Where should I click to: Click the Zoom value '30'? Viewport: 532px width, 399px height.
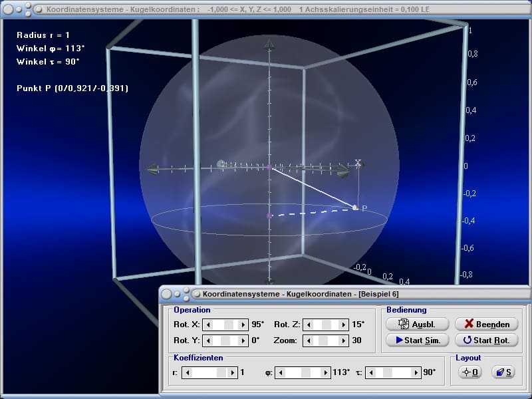(x=356, y=340)
